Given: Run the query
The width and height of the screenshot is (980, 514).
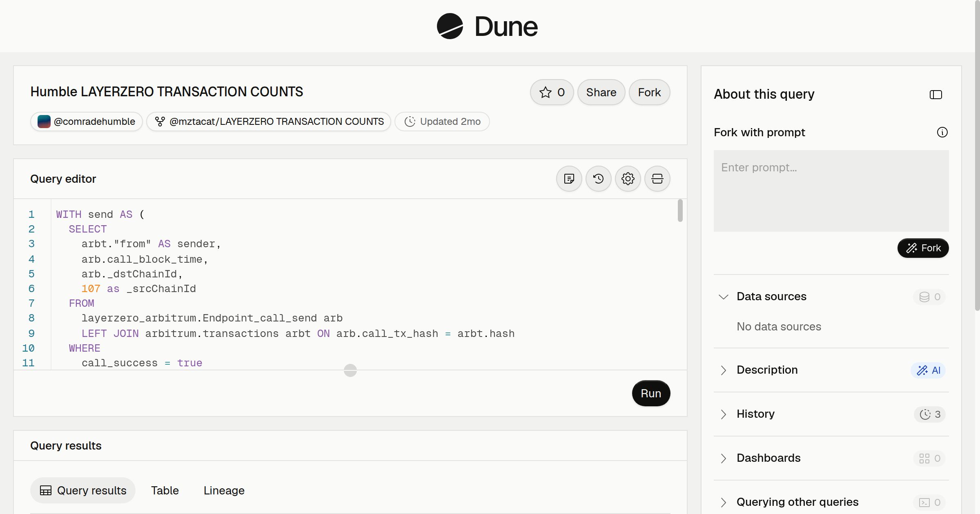Looking at the screenshot, I should (x=651, y=393).
